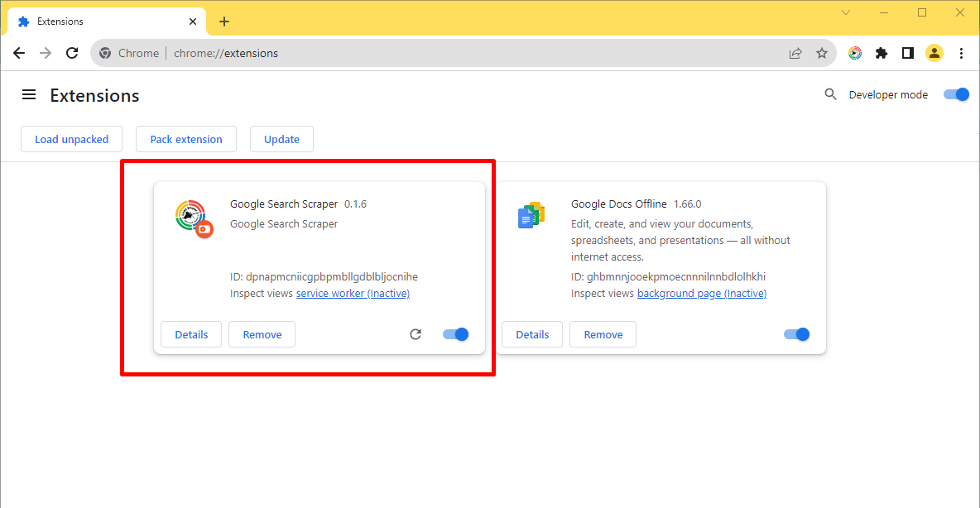980x508 pixels.
Task: Open the Extensions page hamburger menu
Action: [29, 94]
